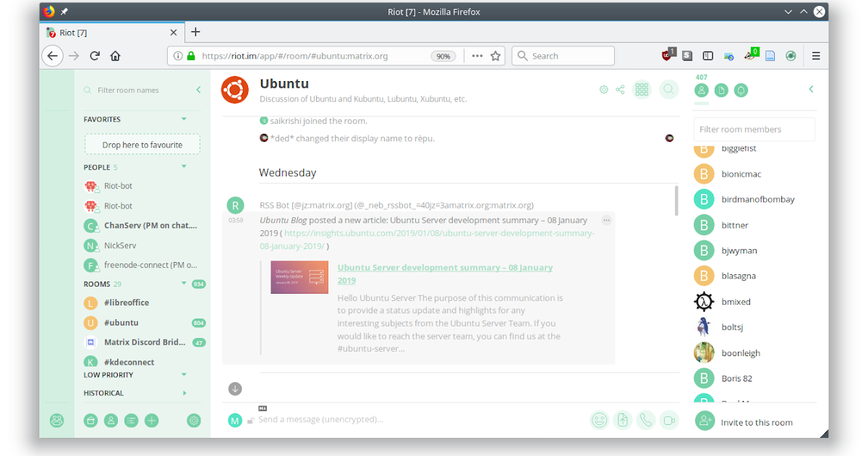Create a new room with plus icon
The width and height of the screenshot is (868, 456).
(x=151, y=420)
